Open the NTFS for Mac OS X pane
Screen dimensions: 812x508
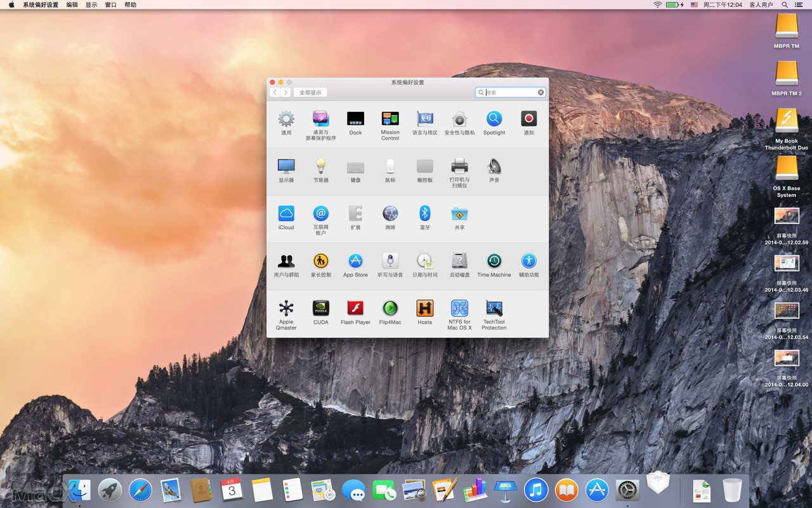(459, 309)
